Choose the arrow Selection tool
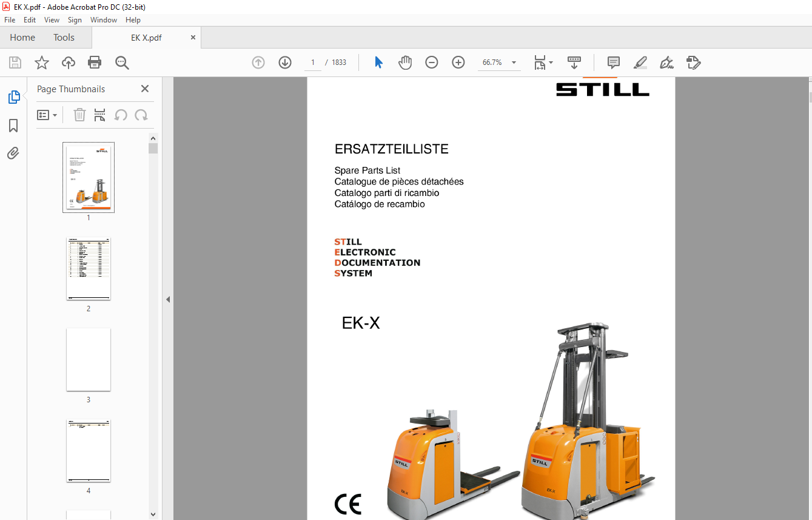The width and height of the screenshot is (812, 520). tap(378, 62)
